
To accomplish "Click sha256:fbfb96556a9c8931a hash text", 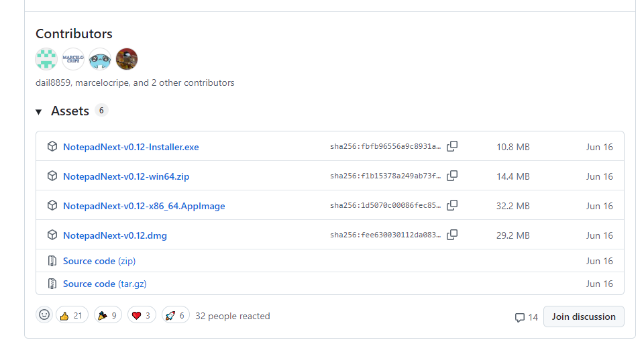I will 385,147.
